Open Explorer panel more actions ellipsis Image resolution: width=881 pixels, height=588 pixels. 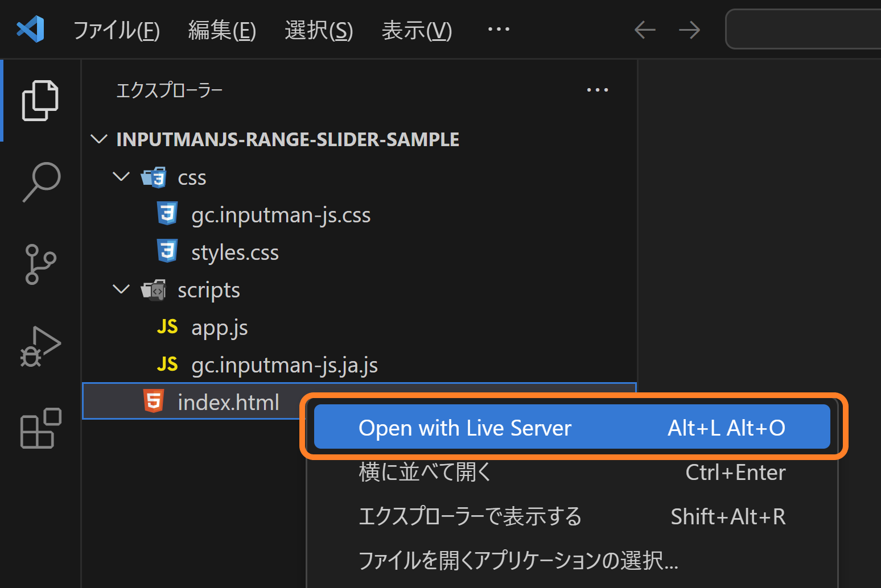click(598, 90)
